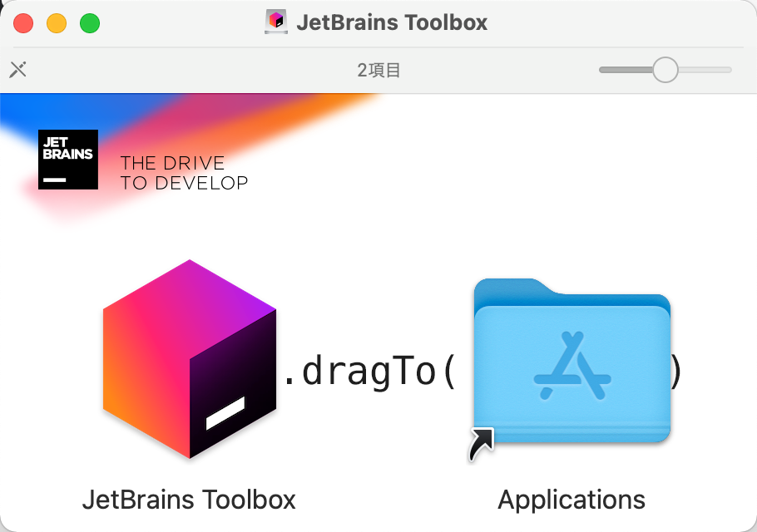
Task: Adjust the icon size slider handle
Action: [x=665, y=70]
